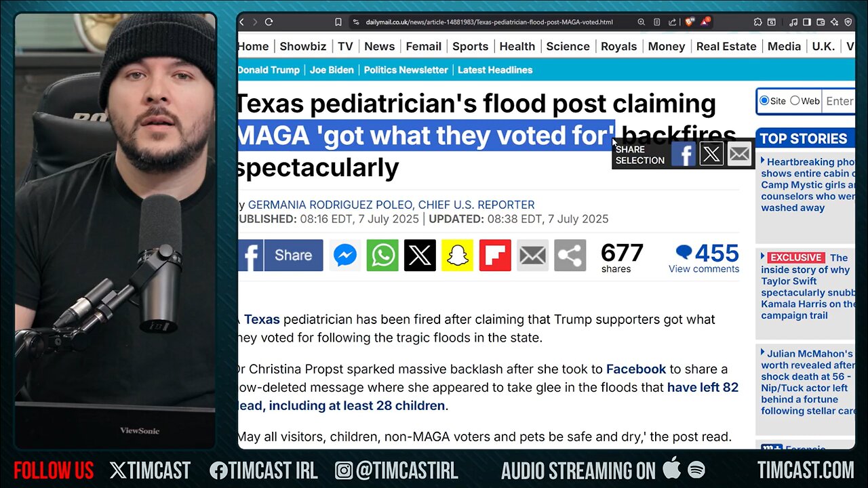Follow the Texas link in article
The image size is (868, 488).
point(262,319)
